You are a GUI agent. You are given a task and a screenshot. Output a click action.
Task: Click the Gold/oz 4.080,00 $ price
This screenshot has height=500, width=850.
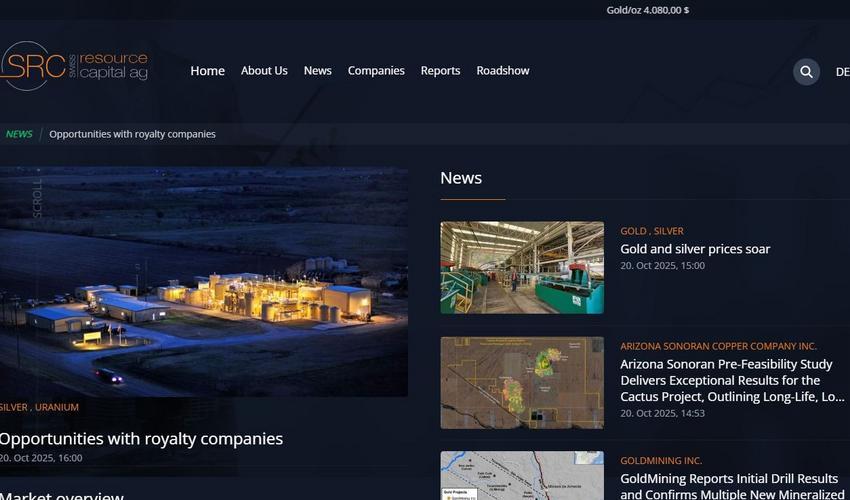[x=647, y=10]
